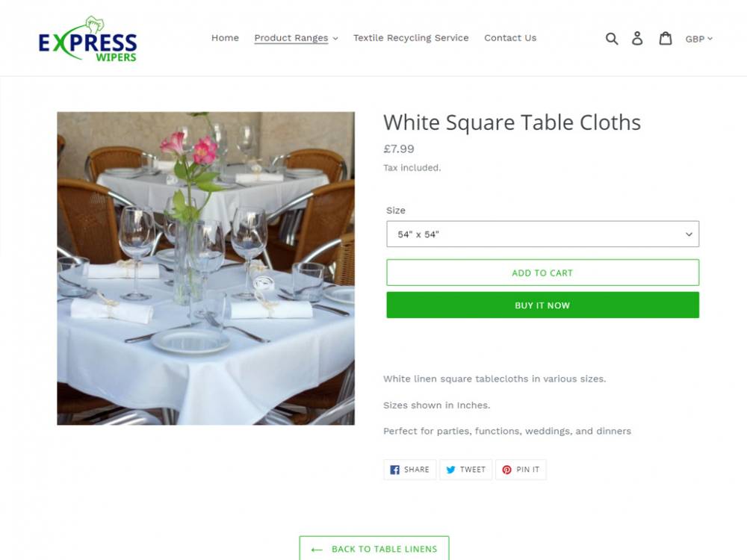Click the tablecloth product image
Image resolution: width=747 pixels, height=560 pixels.
coord(206,268)
